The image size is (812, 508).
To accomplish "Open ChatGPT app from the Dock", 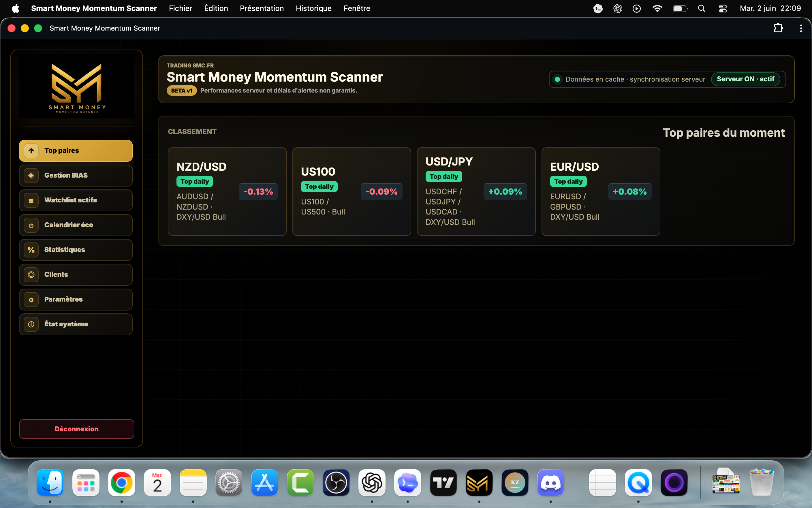I will (x=372, y=483).
